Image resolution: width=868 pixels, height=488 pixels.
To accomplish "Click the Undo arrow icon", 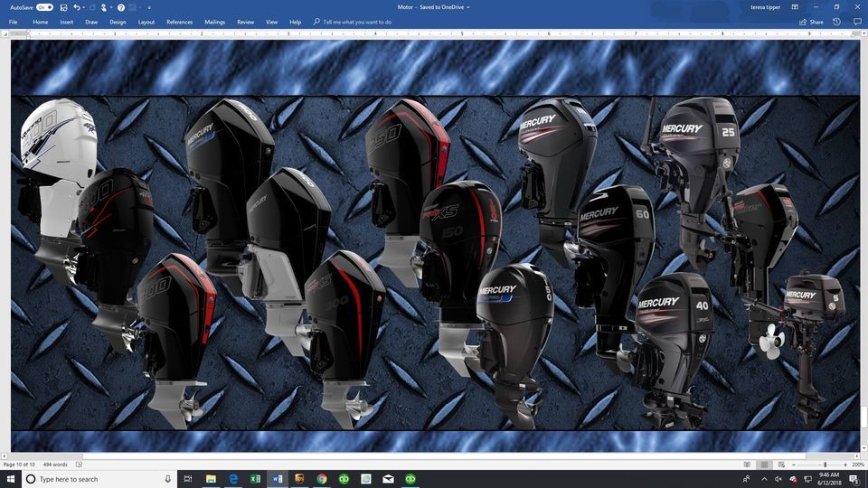I will [76, 7].
